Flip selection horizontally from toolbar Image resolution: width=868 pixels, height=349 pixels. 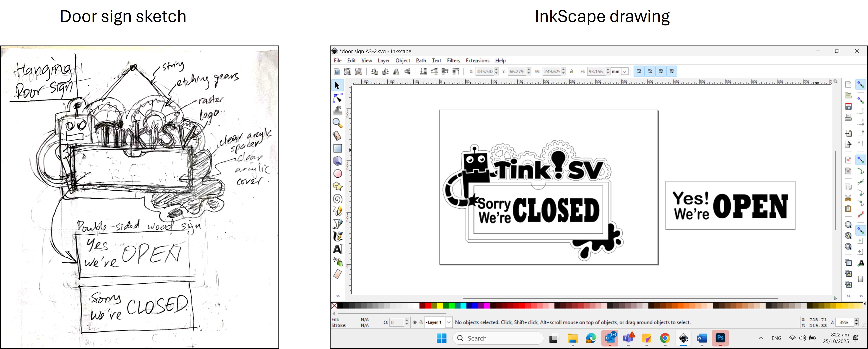(x=396, y=71)
